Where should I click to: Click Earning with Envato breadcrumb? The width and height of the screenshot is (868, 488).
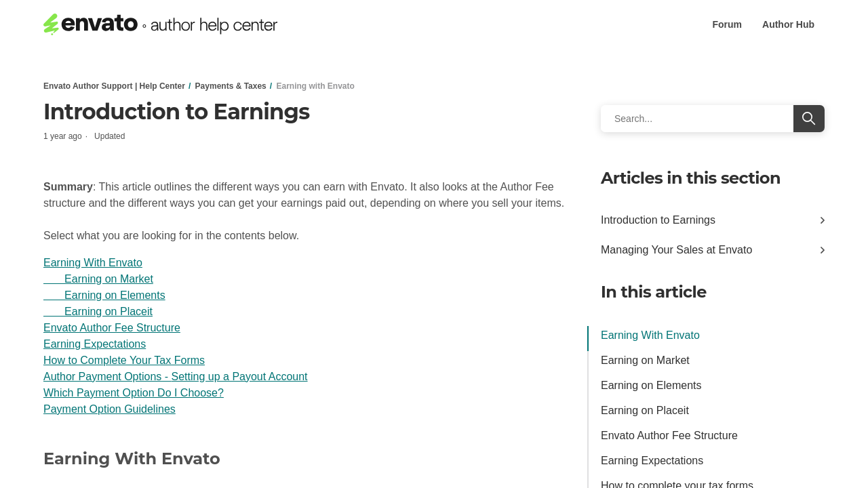pyautogui.click(x=315, y=86)
